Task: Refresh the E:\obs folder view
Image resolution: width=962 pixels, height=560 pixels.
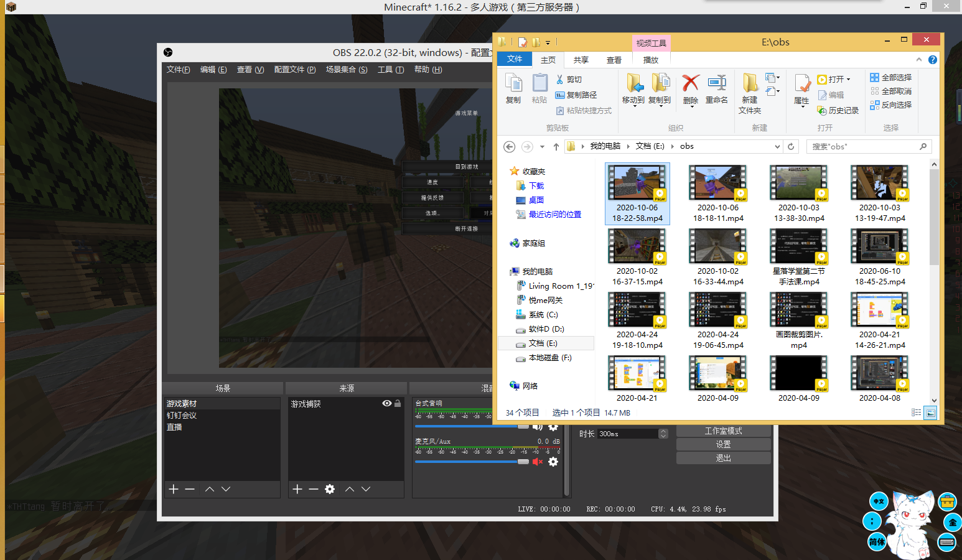Action: pyautogui.click(x=791, y=147)
